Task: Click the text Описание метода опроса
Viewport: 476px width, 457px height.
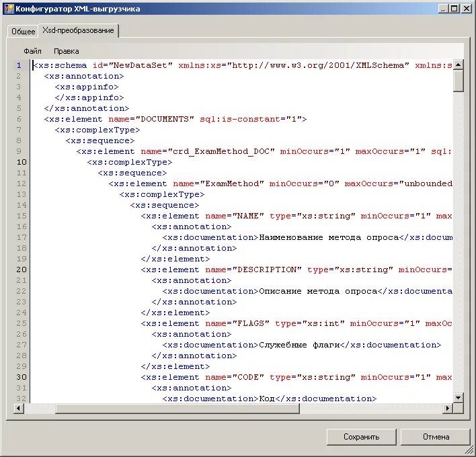Action: [318, 291]
